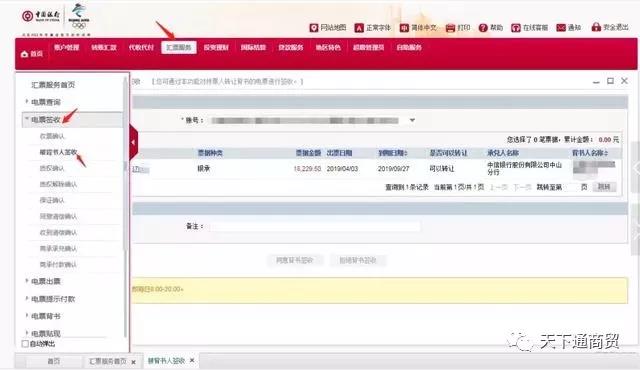Click the 2019/04/03 date cell
This screenshot has height=370, width=640.
(x=342, y=168)
